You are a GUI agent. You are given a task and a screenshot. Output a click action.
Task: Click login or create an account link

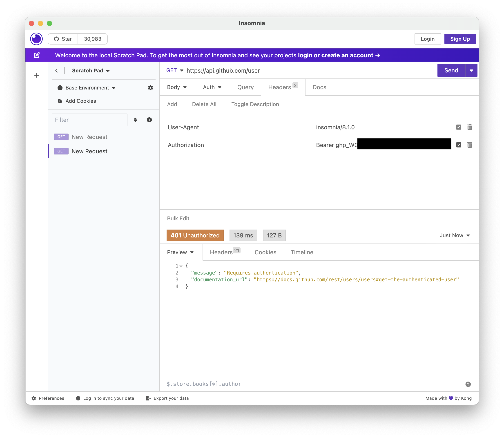click(x=339, y=55)
